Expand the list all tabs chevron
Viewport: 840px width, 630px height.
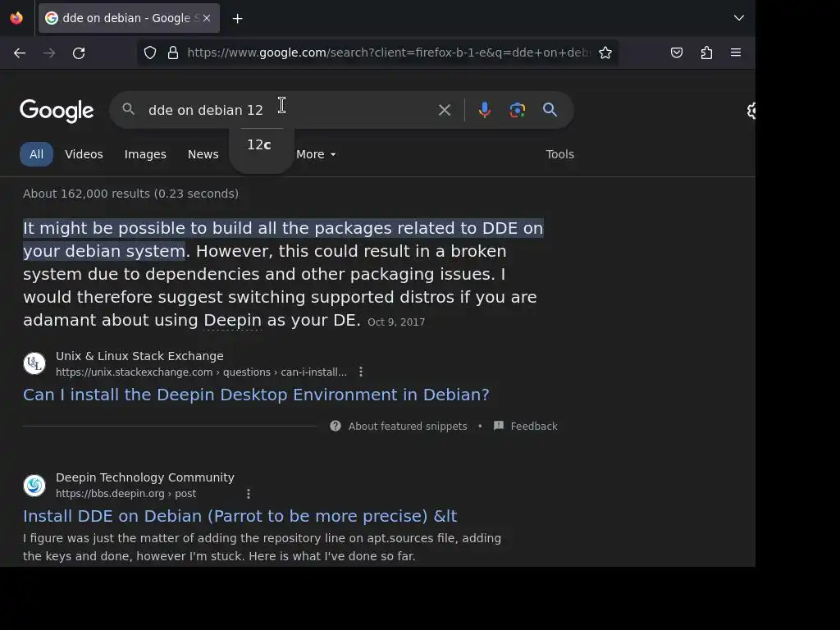(x=739, y=18)
